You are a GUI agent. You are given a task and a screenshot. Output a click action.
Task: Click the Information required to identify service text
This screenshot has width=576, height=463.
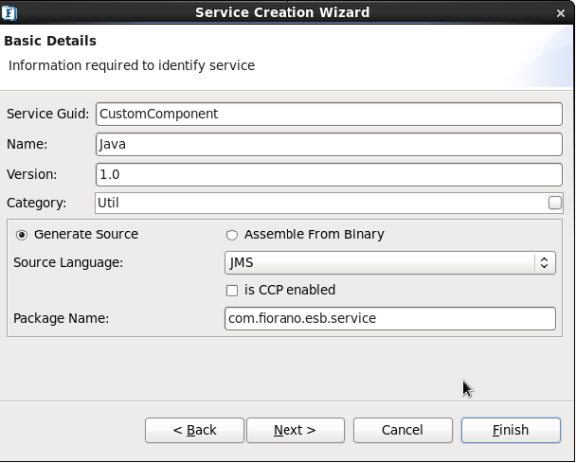point(132,65)
